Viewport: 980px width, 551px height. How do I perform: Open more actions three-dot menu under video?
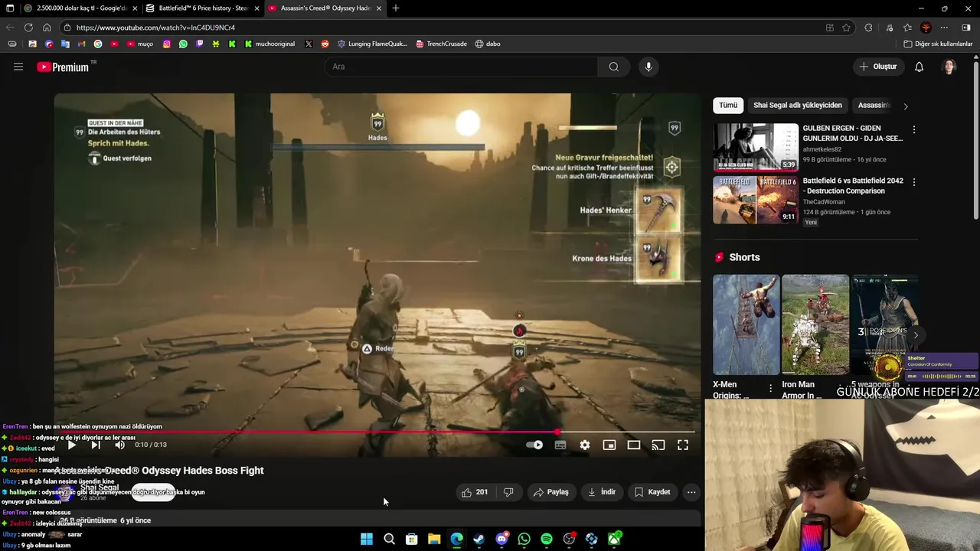[691, 492]
